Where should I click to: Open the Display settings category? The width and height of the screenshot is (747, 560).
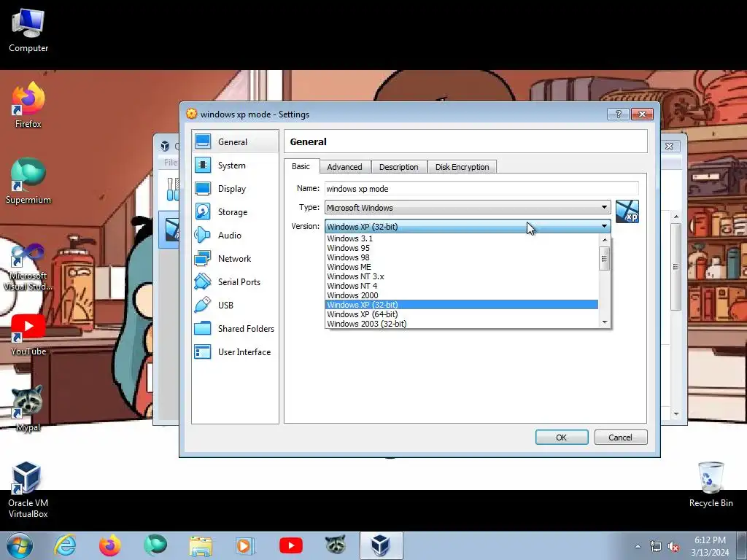(x=235, y=189)
